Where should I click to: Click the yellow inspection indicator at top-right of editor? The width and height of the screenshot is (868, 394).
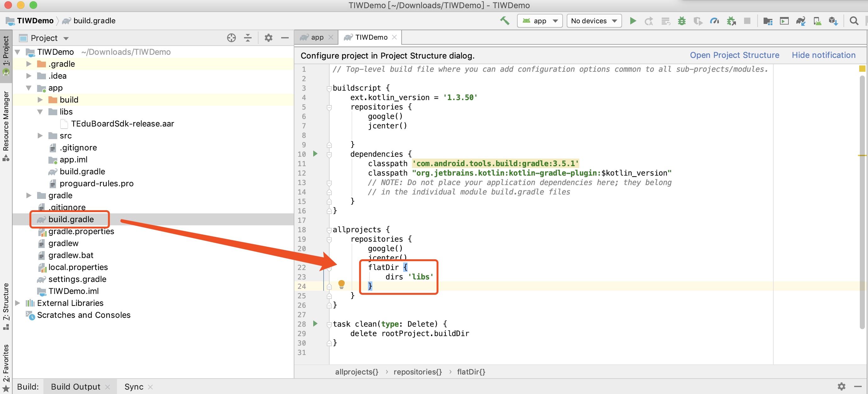(862, 69)
